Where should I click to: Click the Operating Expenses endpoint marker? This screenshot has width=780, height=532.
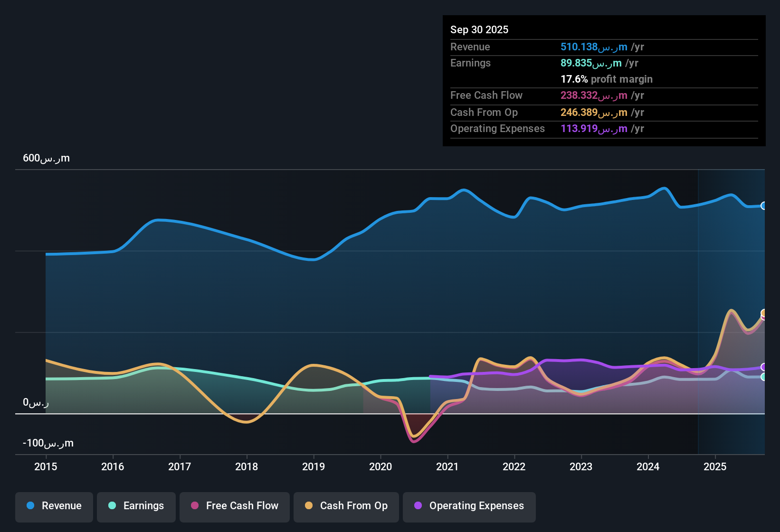764,367
